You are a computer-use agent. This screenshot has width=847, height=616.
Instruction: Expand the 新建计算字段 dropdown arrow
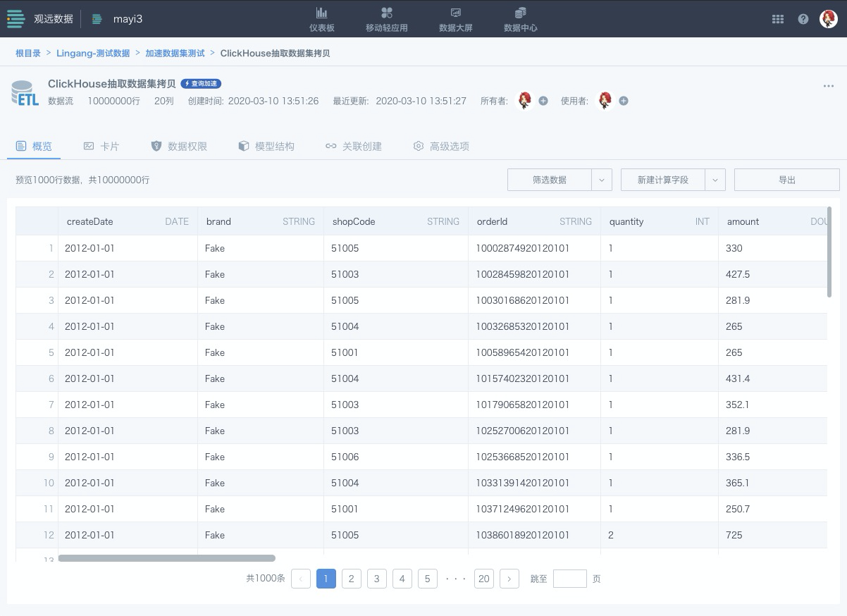[x=715, y=180]
